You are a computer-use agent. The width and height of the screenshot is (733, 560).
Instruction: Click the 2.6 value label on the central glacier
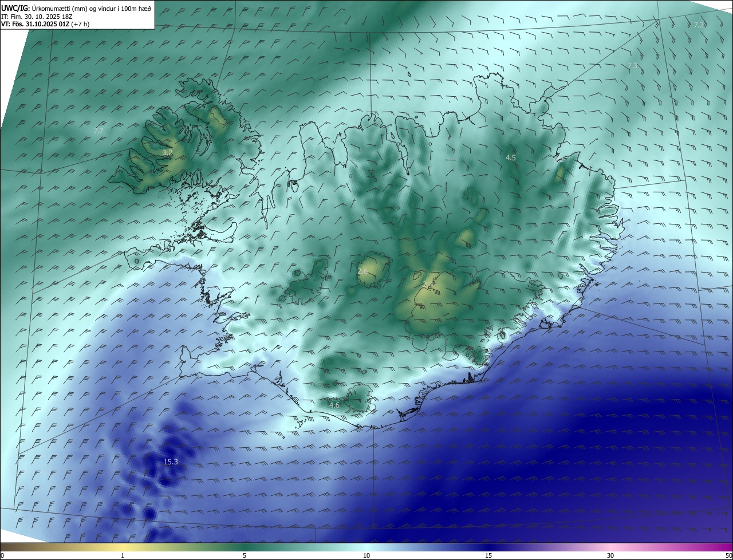pos(362,271)
